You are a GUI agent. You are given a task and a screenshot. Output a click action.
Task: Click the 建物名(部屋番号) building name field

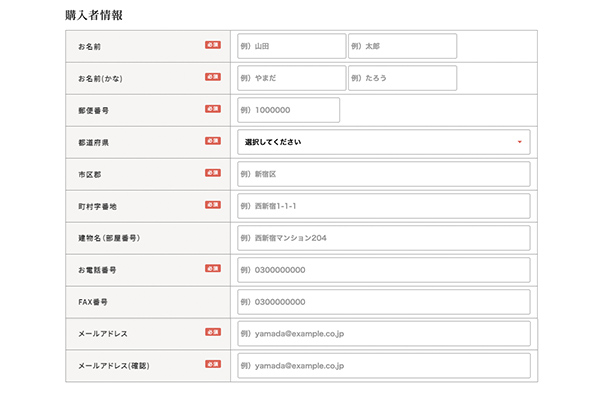(x=383, y=238)
